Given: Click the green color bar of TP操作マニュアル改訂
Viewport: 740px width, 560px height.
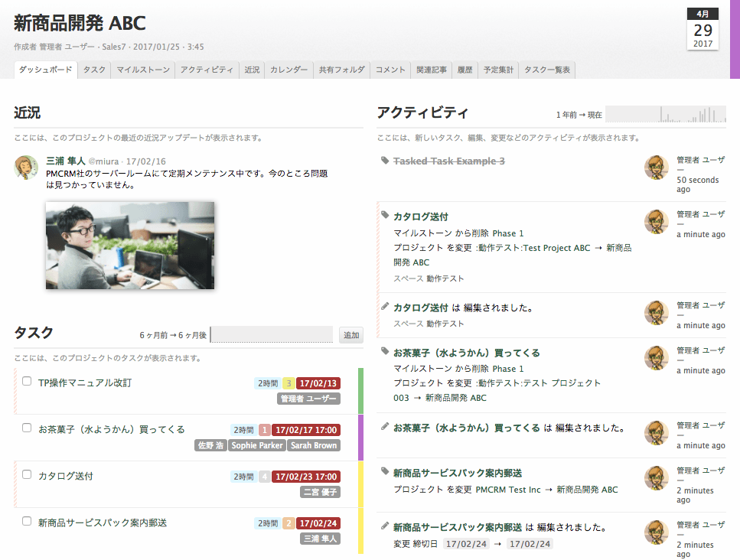Looking at the screenshot, I should click(x=360, y=391).
